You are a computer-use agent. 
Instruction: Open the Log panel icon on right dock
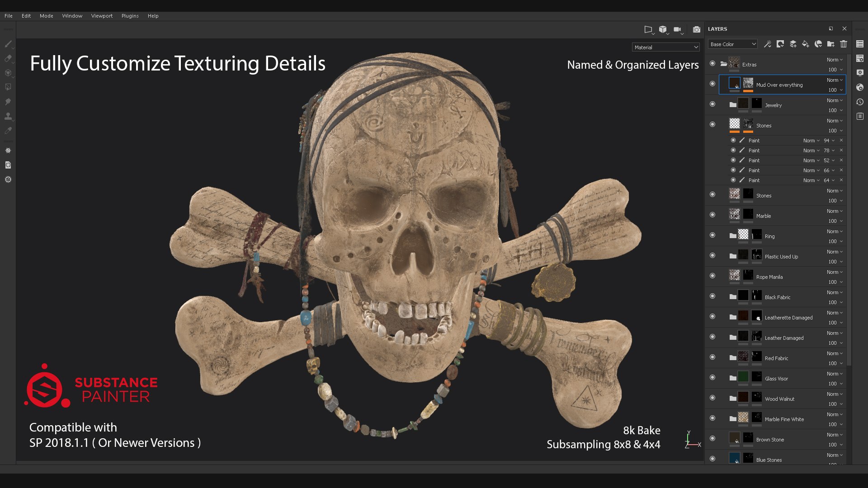coord(860,117)
